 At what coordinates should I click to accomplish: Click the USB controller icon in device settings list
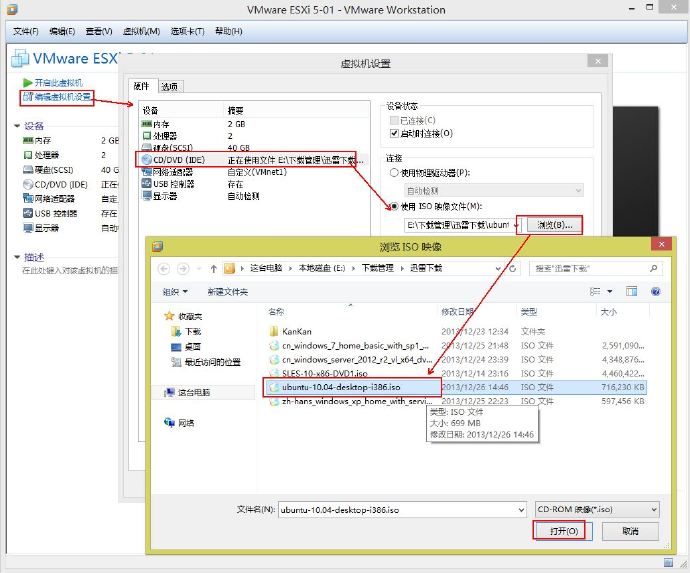coord(147,184)
